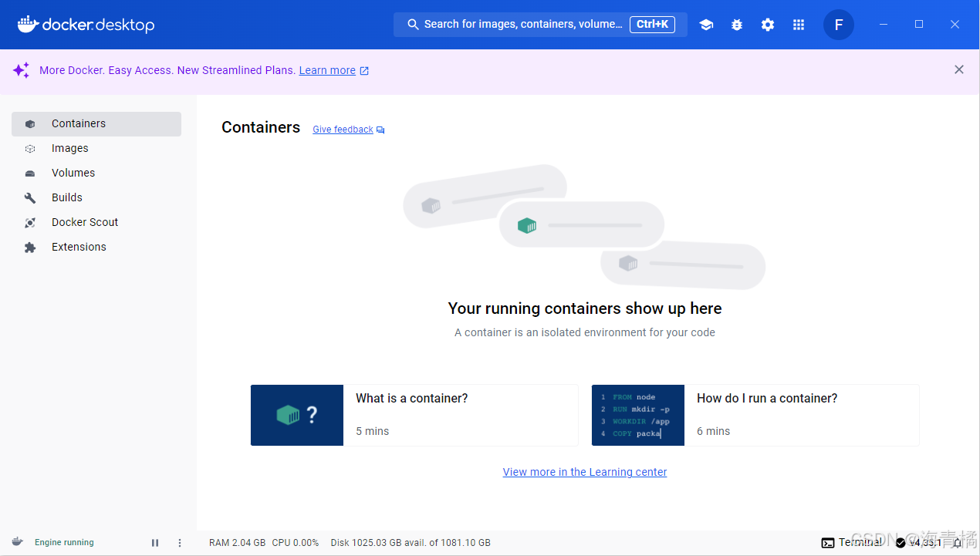The height and width of the screenshot is (556, 980).
Task: Open Docker Scout section
Action: [x=96, y=222]
